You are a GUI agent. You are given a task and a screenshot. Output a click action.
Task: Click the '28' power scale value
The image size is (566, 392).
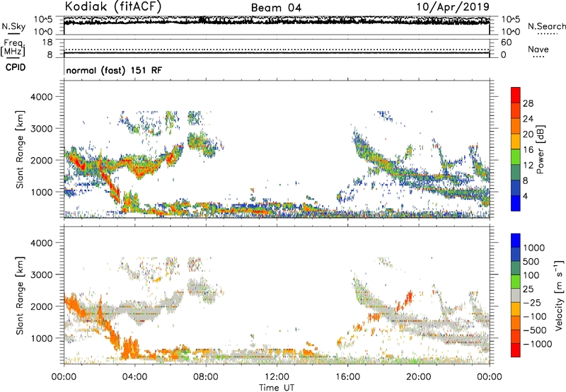[528, 103]
